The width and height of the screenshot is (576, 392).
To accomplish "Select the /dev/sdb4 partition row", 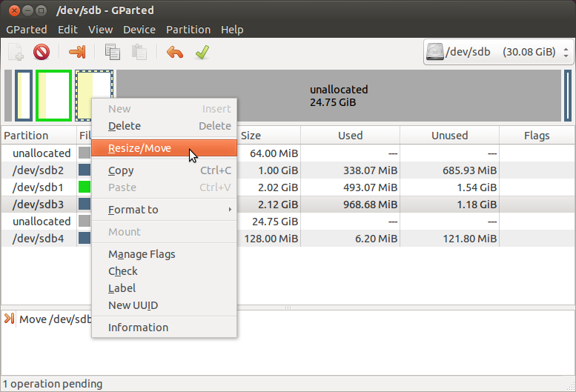I will click(288, 239).
